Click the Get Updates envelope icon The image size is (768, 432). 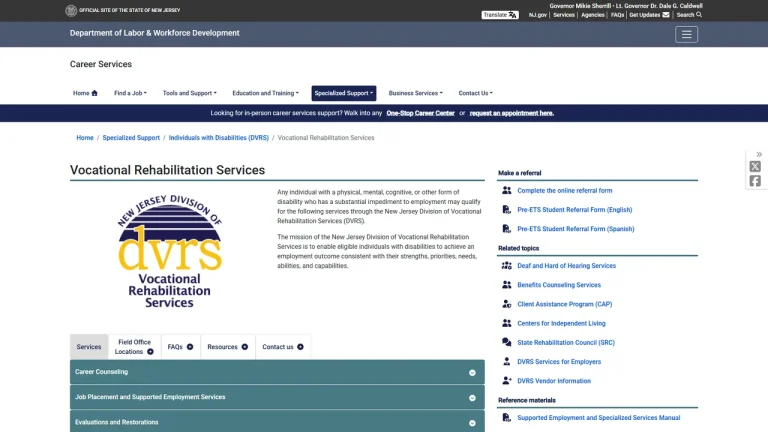click(x=666, y=15)
